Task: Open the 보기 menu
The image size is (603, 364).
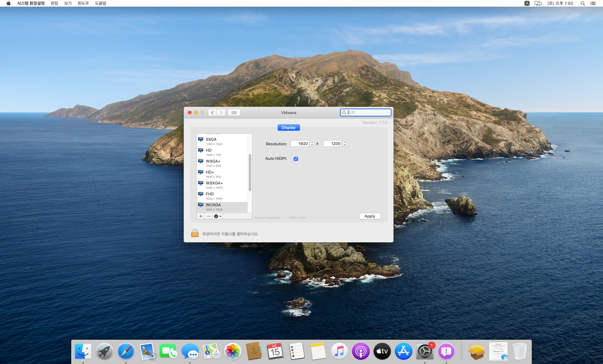Action: coord(68,3)
